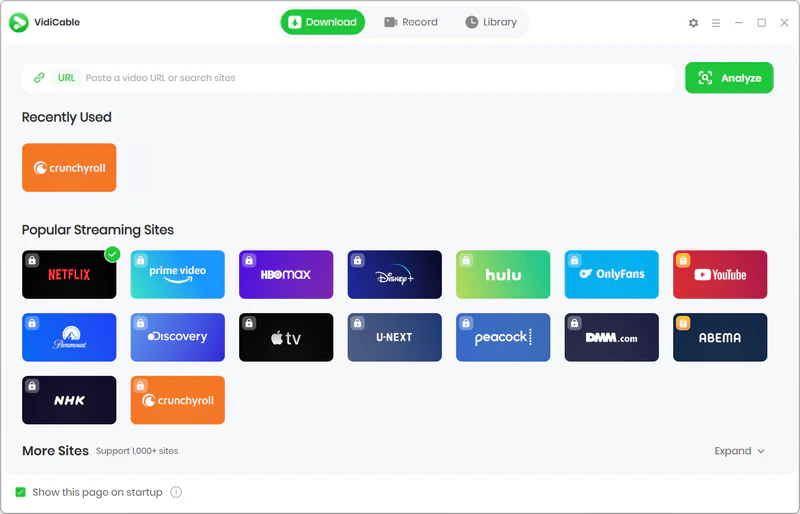Select the NHK tile
The image size is (800, 514).
tap(69, 400)
